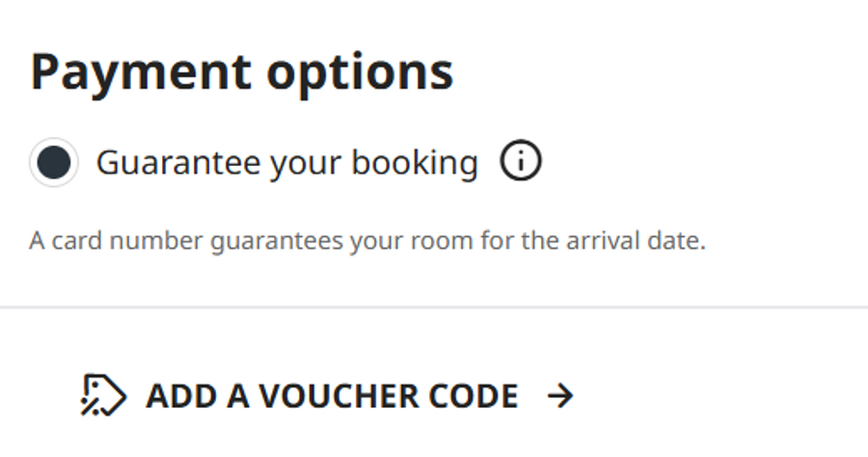Click the right arrow after ADD A VOUCHER CODE

[559, 395]
